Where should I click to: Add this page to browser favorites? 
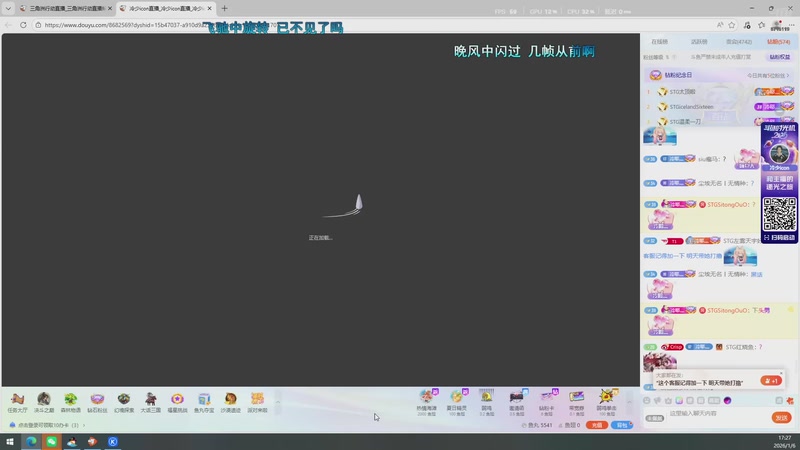pos(732,24)
